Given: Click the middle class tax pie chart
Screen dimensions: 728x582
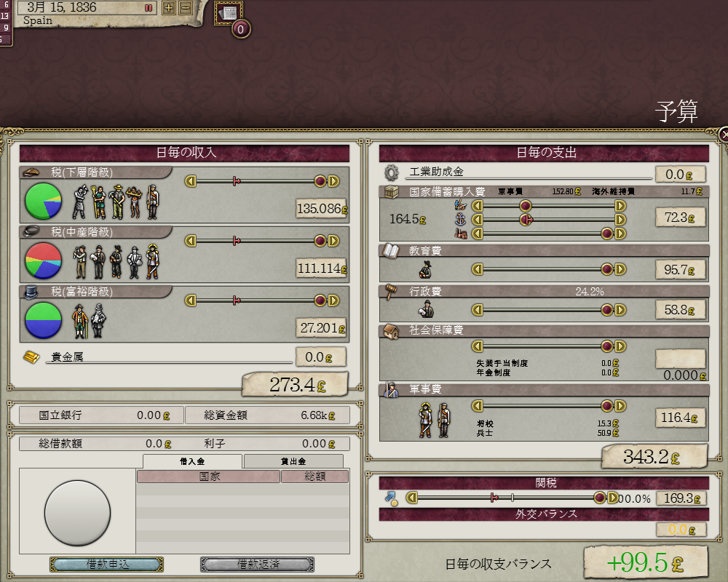Looking at the screenshot, I should click(x=43, y=261).
